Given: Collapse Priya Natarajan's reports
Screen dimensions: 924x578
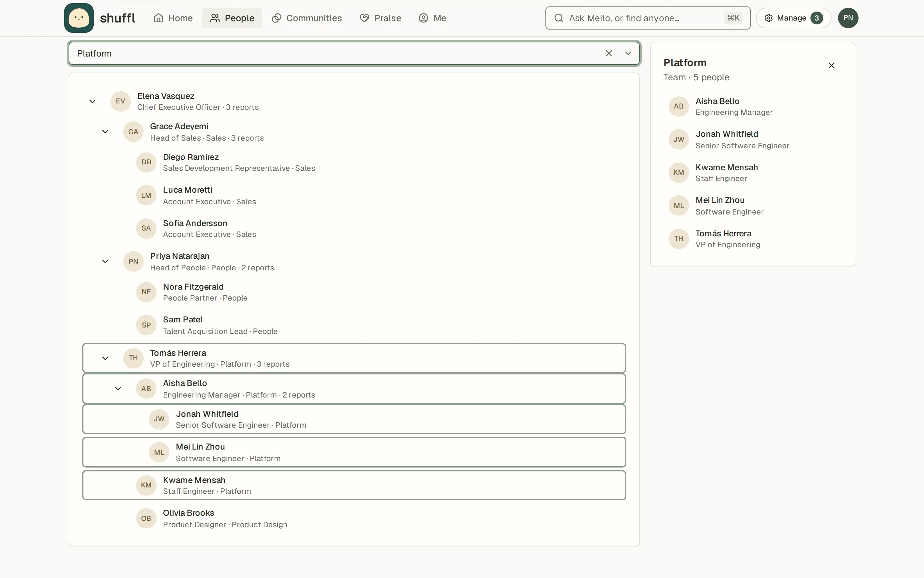Looking at the screenshot, I should (x=105, y=261).
